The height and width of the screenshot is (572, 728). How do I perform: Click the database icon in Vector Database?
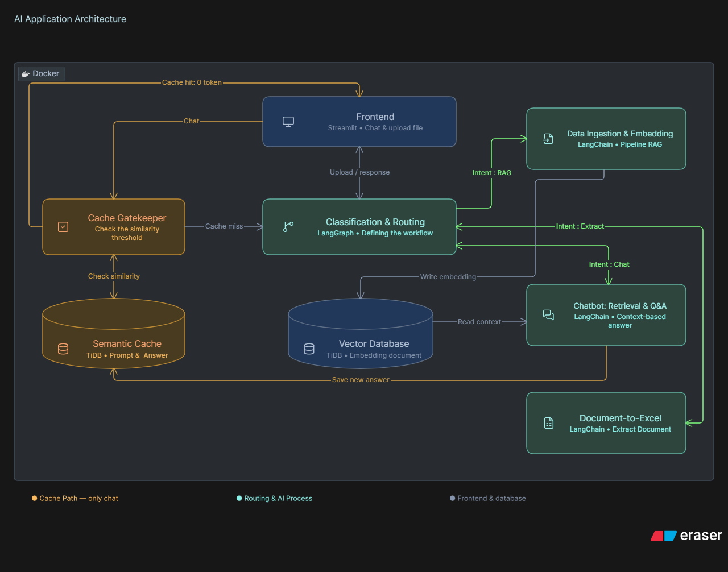pyautogui.click(x=309, y=349)
